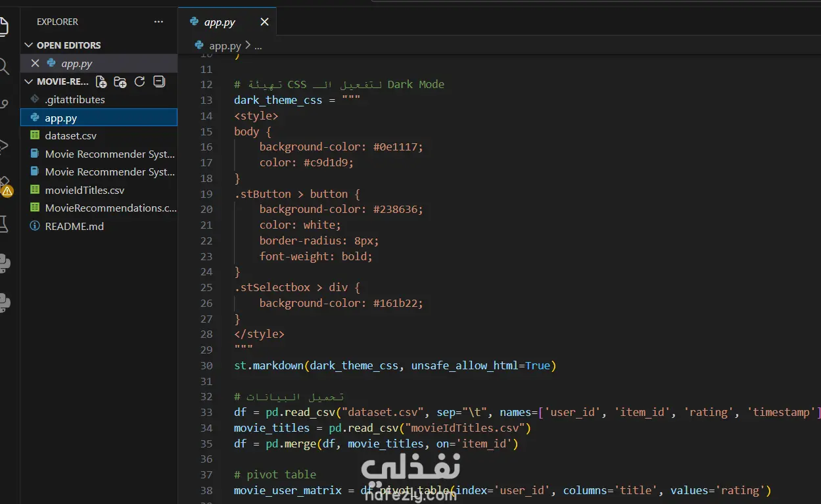
Task: Collapse all folders in Explorer
Action: pyautogui.click(x=158, y=81)
